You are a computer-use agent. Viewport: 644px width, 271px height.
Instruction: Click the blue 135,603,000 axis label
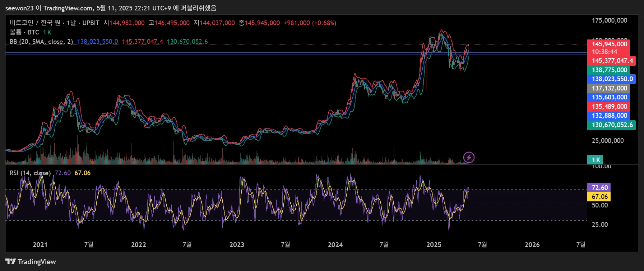tap(609, 97)
